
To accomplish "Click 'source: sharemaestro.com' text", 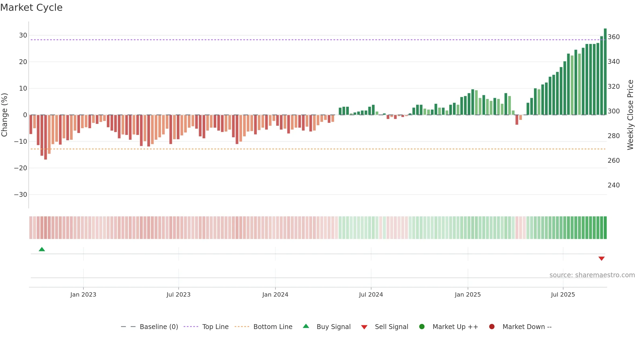I will pos(592,275).
